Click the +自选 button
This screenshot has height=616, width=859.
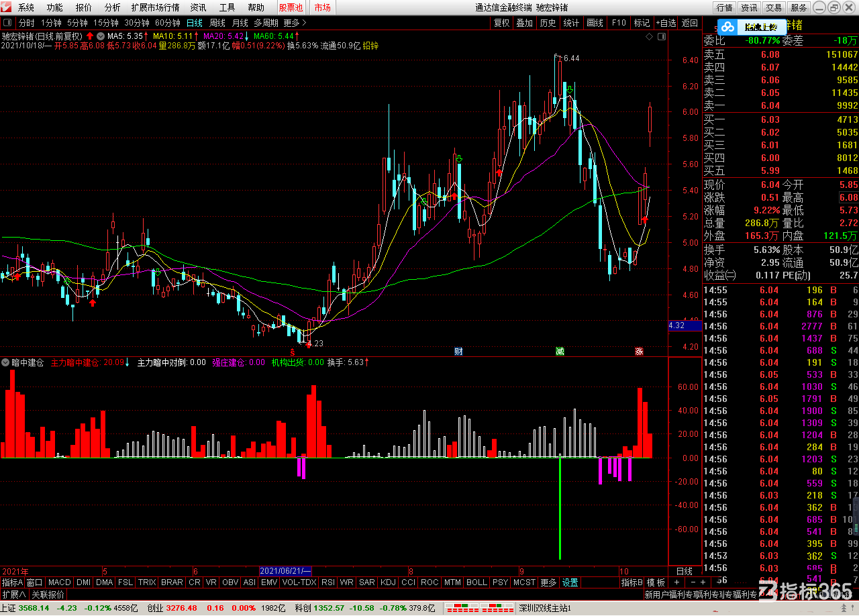(x=666, y=23)
